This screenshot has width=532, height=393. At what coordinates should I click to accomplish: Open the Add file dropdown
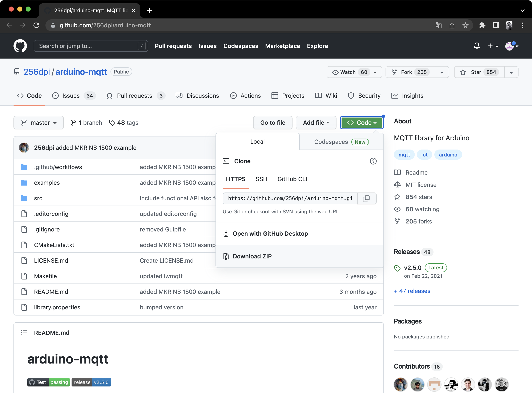[316, 123]
